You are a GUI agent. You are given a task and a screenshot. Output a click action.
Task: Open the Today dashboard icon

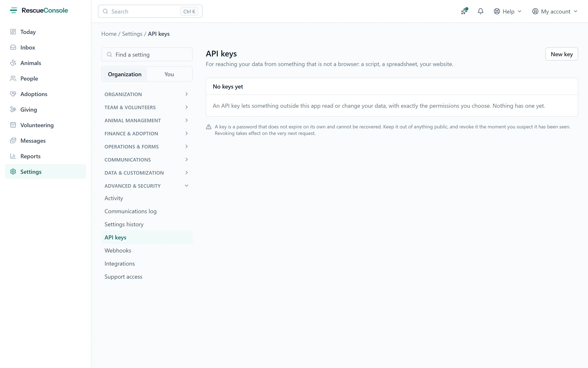point(13,32)
